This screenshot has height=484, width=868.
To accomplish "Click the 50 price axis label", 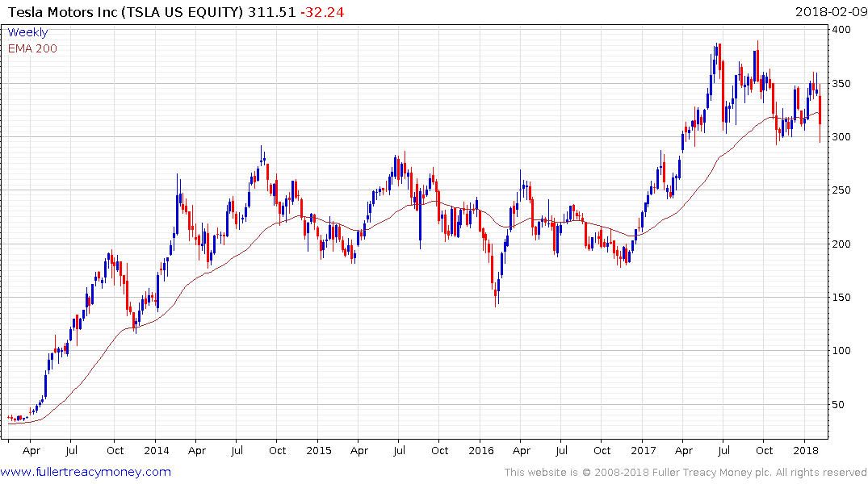I will (x=838, y=404).
